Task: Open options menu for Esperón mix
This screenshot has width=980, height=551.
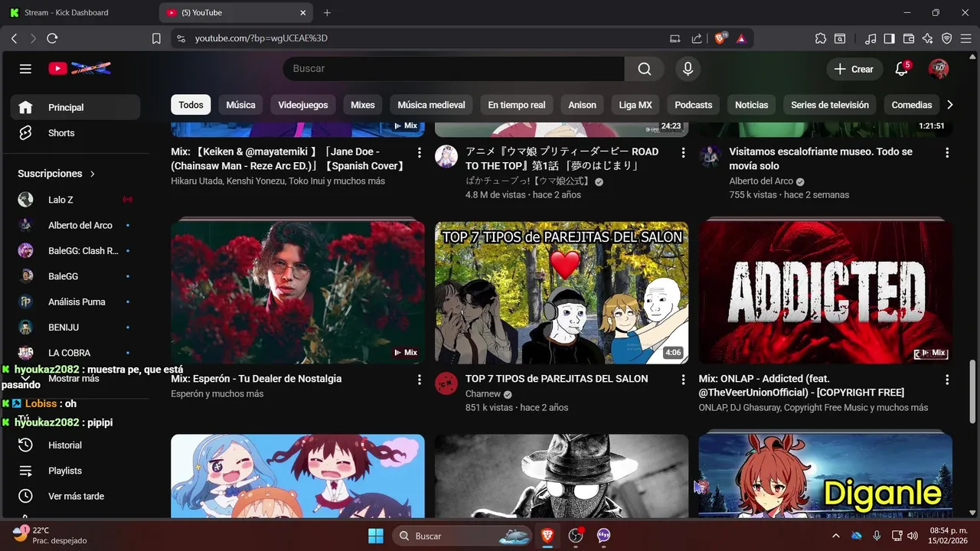Action: coord(419,380)
